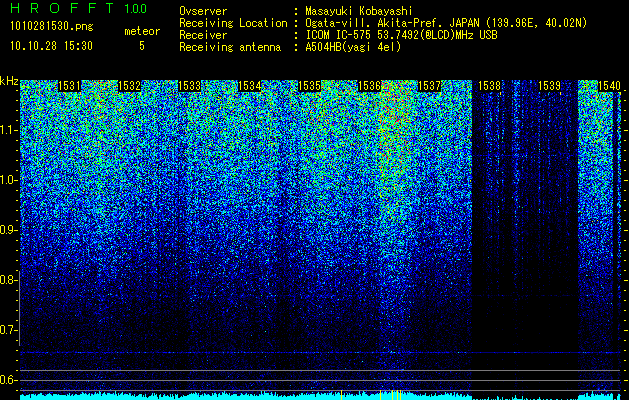Click time marker 1532

(130, 86)
